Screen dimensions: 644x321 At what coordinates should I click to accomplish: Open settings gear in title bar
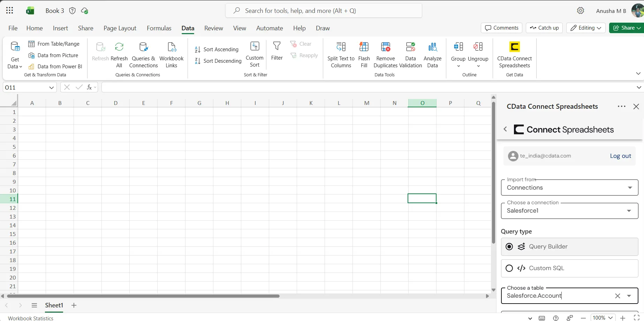pyautogui.click(x=581, y=11)
